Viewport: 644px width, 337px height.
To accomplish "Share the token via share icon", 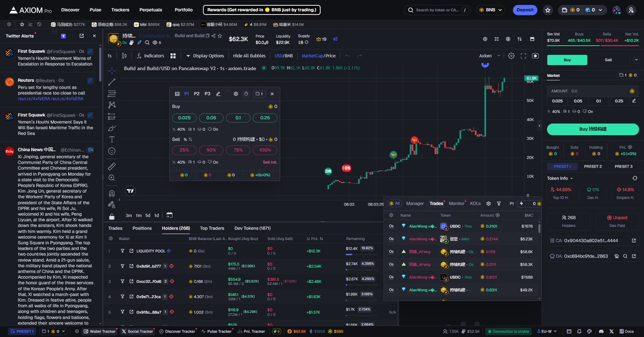I will coord(213,36).
